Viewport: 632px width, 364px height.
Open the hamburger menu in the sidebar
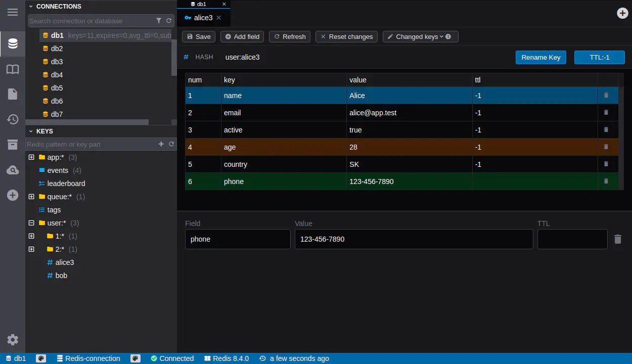point(13,12)
